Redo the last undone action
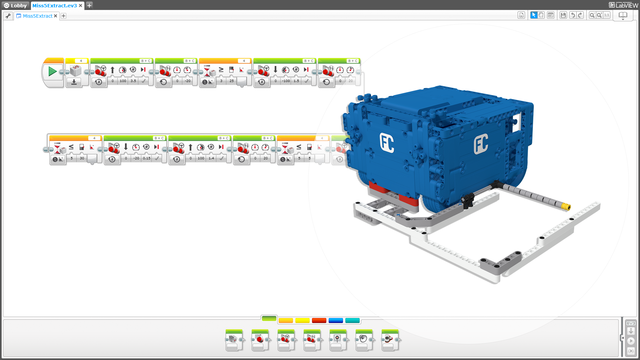The height and width of the screenshot is (360, 640). pyautogui.click(x=580, y=15)
